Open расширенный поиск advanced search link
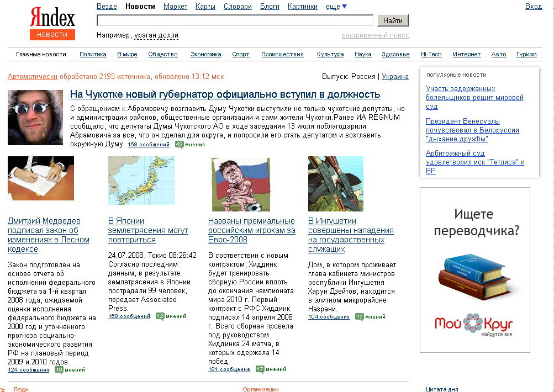554x392 pixels. pyautogui.click(x=375, y=35)
